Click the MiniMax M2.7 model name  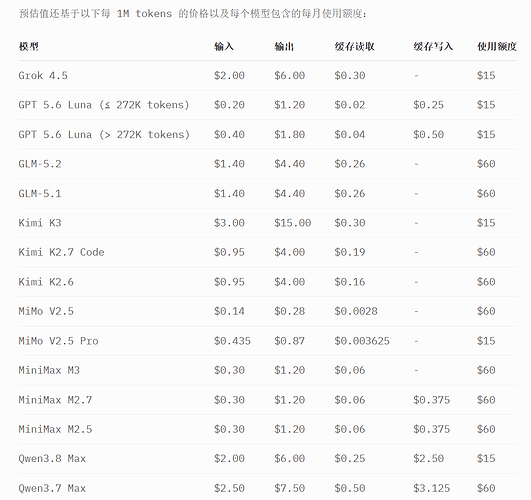55,400
